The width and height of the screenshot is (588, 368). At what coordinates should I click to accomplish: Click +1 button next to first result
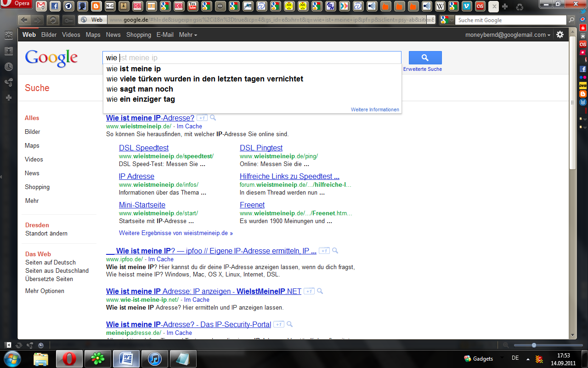point(203,118)
